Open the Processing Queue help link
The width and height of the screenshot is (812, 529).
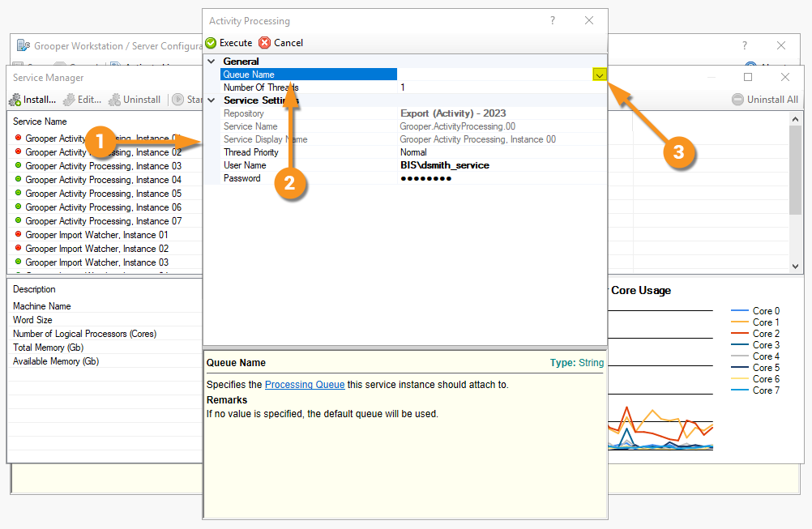coord(305,385)
